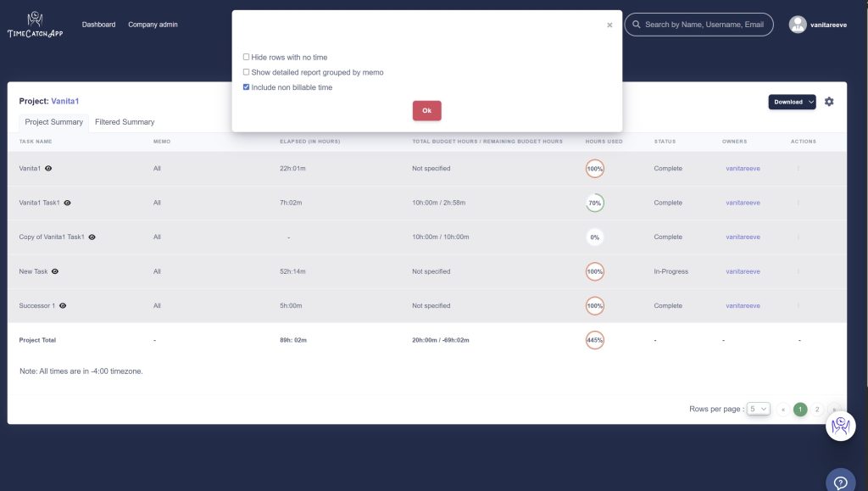Viewport: 868px width, 491px height.
Task: Switch to Filtered Summary tab
Action: tap(125, 122)
